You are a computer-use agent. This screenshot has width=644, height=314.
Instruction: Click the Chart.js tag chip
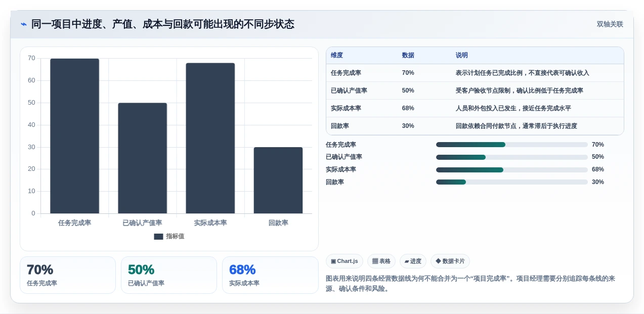pyautogui.click(x=345, y=261)
